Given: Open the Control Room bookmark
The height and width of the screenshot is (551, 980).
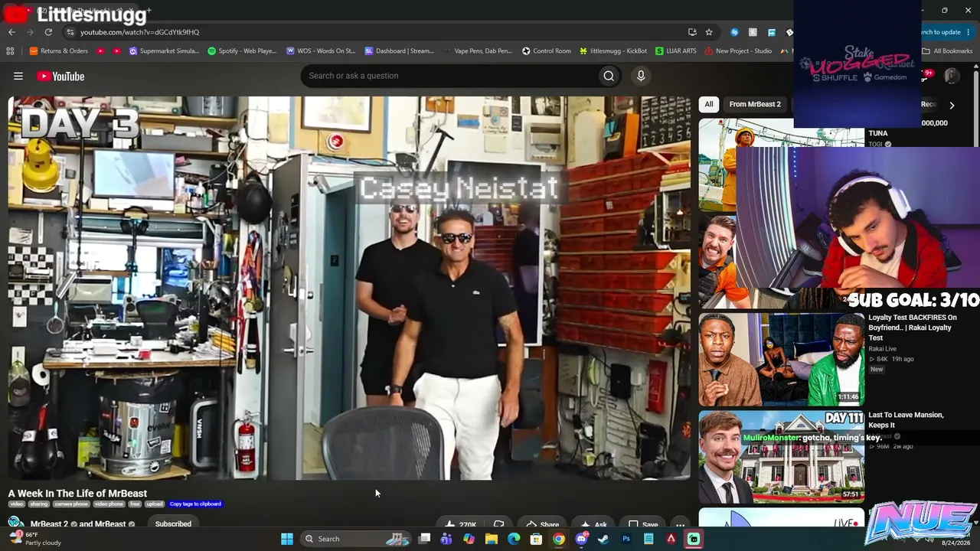Looking at the screenshot, I should [x=547, y=51].
